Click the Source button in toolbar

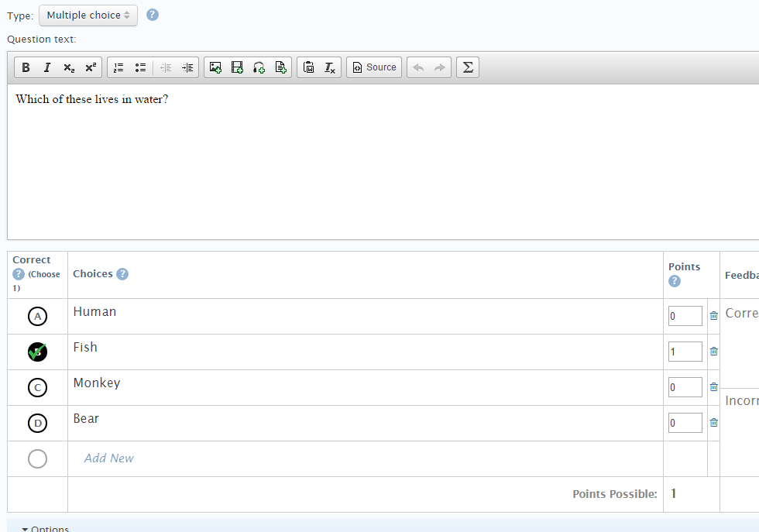pyautogui.click(x=374, y=67)
